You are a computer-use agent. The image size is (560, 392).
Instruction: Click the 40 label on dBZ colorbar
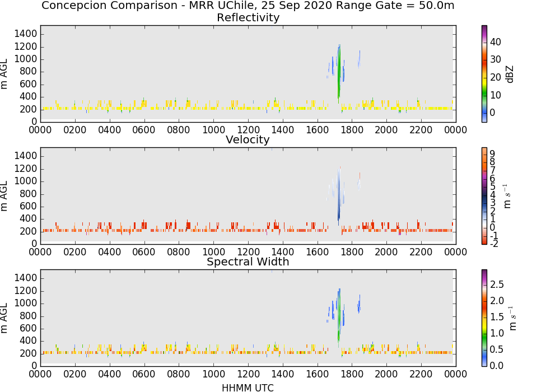point(496,42)
